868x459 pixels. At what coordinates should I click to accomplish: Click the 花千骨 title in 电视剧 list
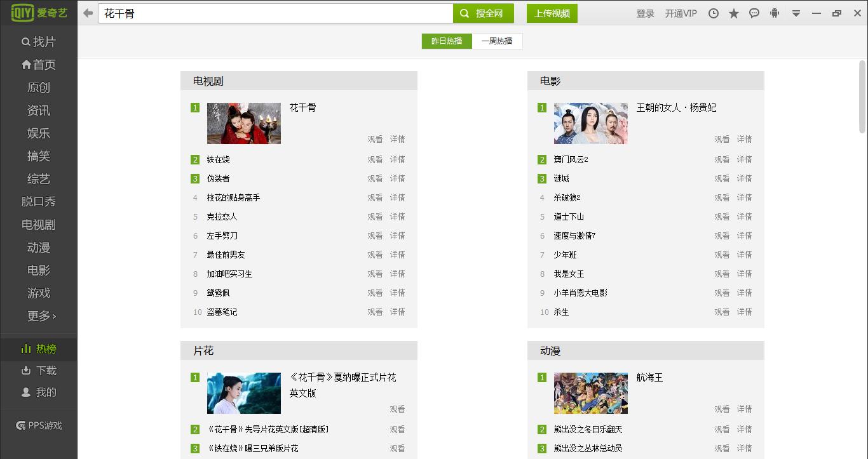[302, 107]
